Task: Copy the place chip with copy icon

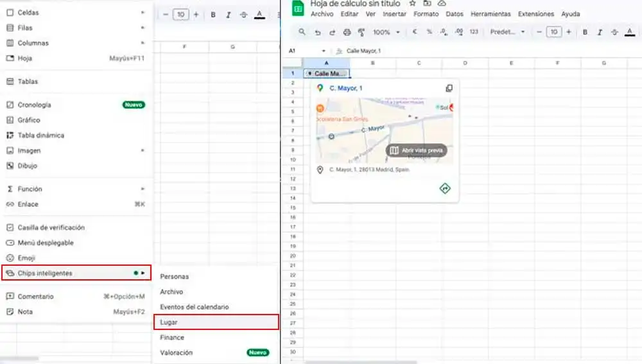Action: [x=449, y=88]
